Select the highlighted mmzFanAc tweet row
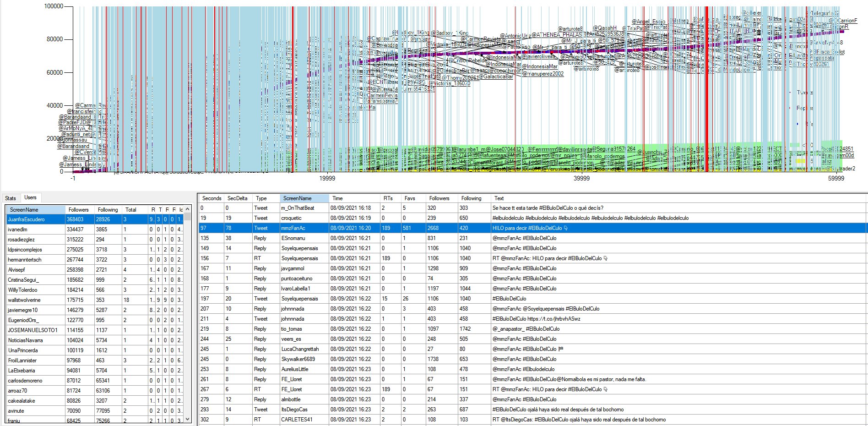Screen dimensions: 868x426 (533, 228)
